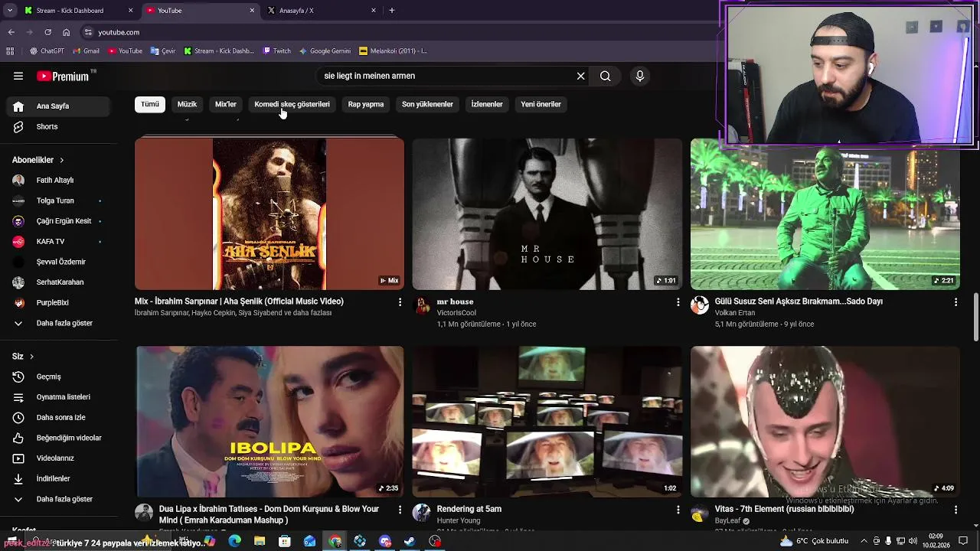Open ChatGPT bookmark
The image size is (980, 551).
coord(47,51)
